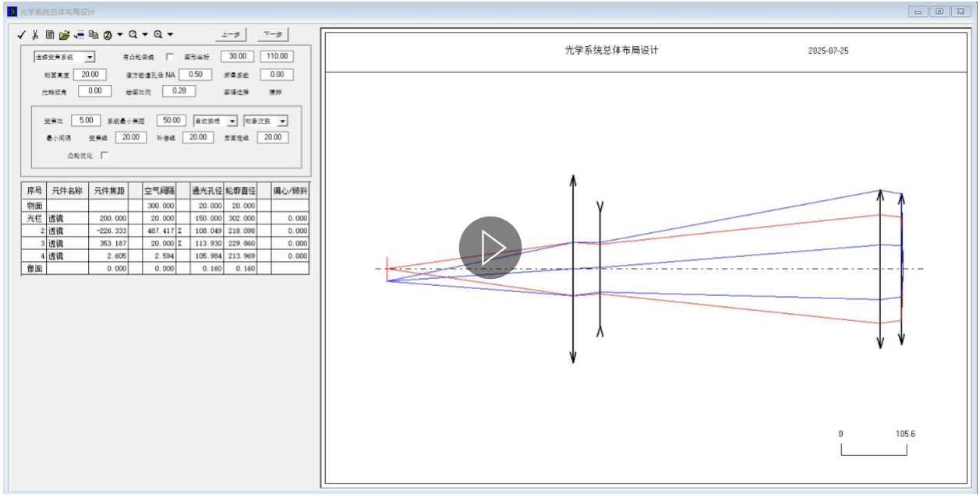Screen dimensions: 980x497
Task: Click the insert row icon
Action: point(79,34)
